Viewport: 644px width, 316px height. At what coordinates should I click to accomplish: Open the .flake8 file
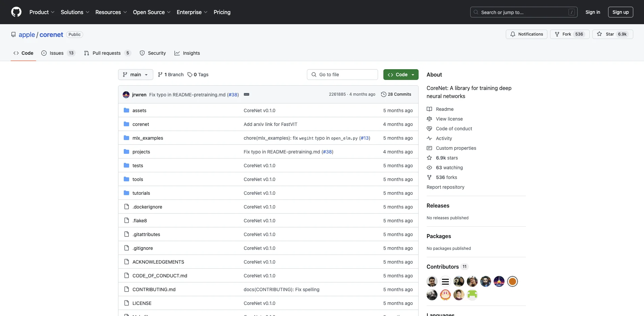pyautogui.click(x=140, y=221)
